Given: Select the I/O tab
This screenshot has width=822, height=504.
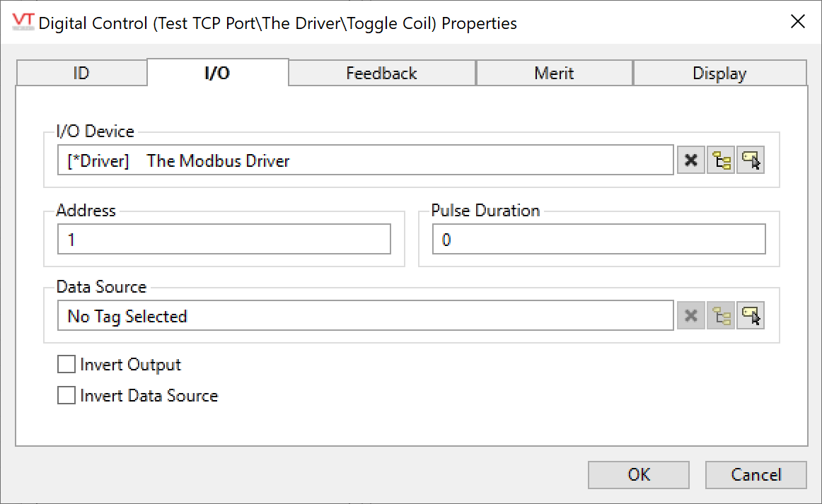Looking at the screenshot, I should pyautogui.click(x=217, y=73).
